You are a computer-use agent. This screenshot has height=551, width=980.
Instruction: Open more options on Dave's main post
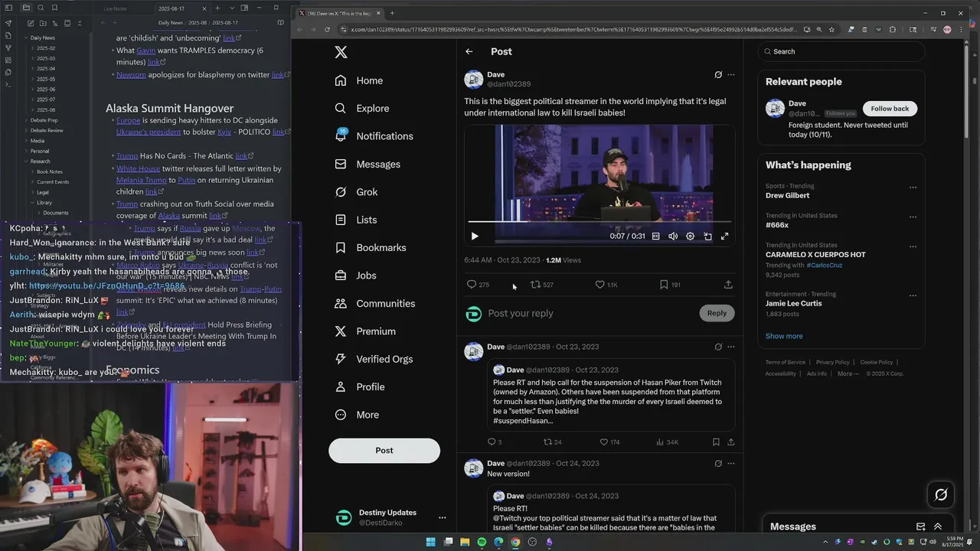click(x=731, y=75)
